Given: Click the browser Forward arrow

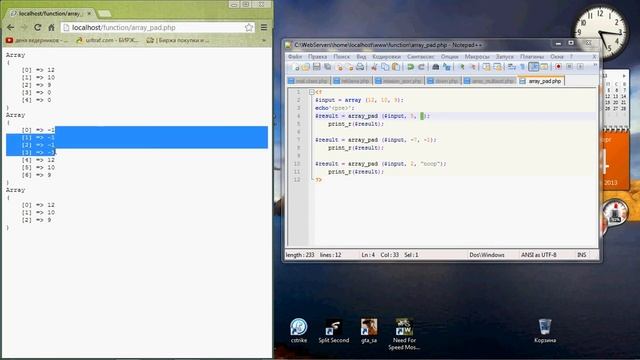Looking at the screenshot, I should 24,28.
